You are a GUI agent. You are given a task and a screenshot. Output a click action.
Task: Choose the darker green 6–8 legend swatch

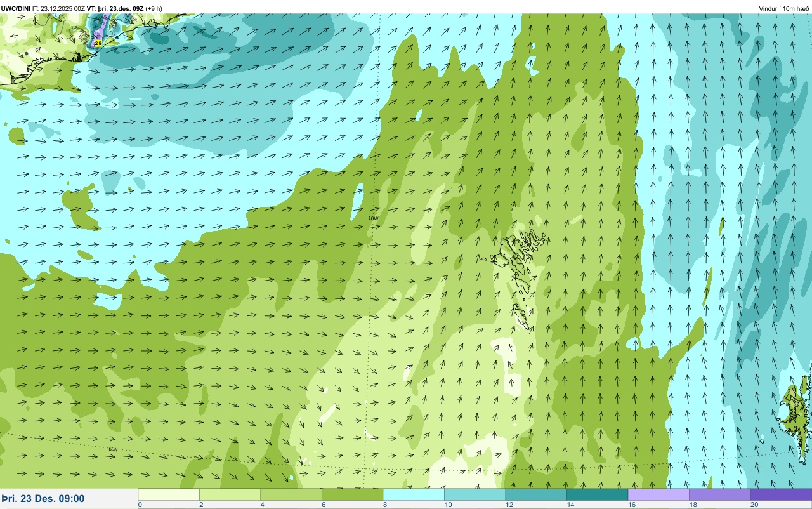(353, 494)
